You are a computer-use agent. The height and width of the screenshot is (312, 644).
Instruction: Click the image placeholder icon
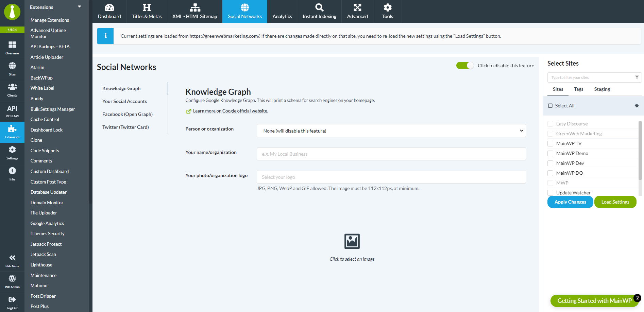(352, 241)
